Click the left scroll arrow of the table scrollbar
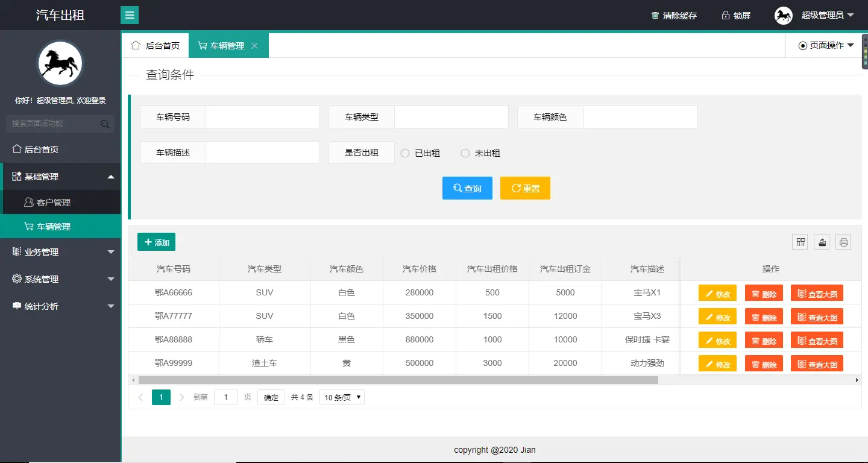The height and width of the screenshot is (463, 868). coord(133,380)
